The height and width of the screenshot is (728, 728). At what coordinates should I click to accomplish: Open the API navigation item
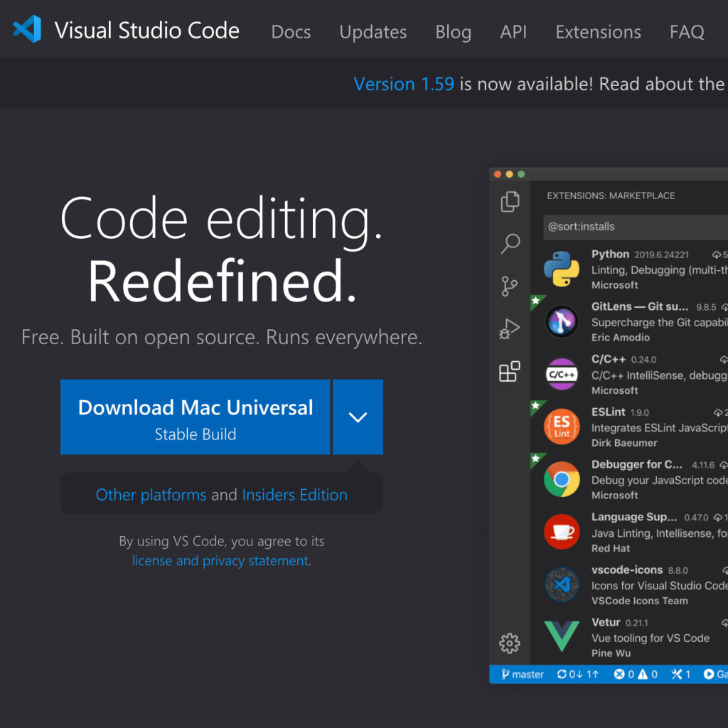513,31
